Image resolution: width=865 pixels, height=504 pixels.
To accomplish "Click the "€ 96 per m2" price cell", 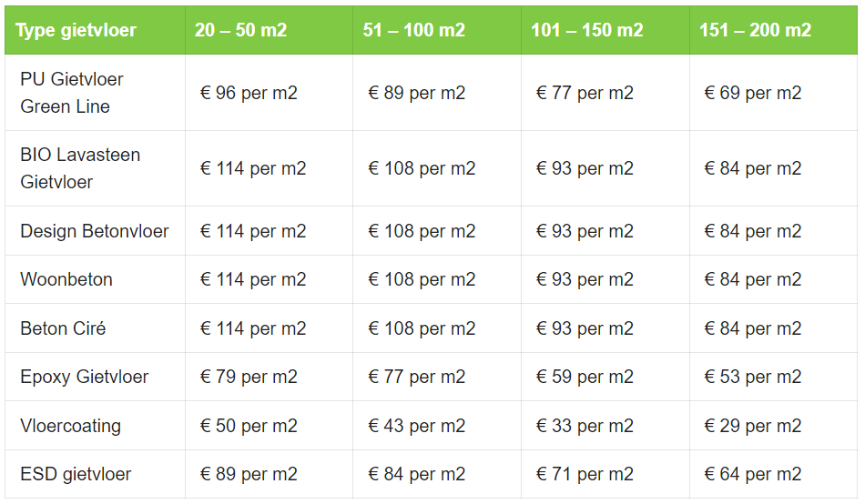I will tap(249, 93).
